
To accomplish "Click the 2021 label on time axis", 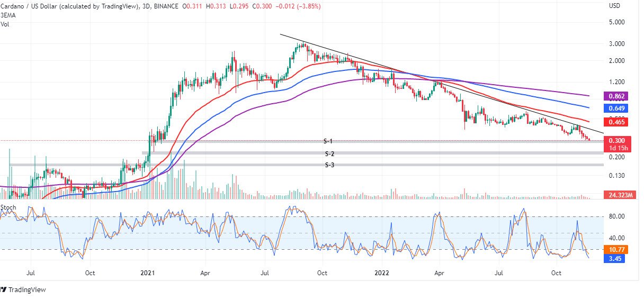I will (148, 274).
